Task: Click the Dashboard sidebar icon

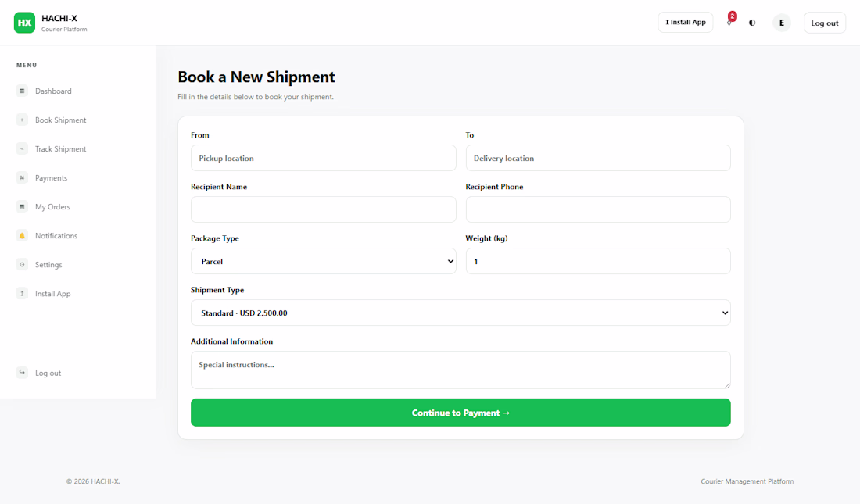Action: point(22,91)
